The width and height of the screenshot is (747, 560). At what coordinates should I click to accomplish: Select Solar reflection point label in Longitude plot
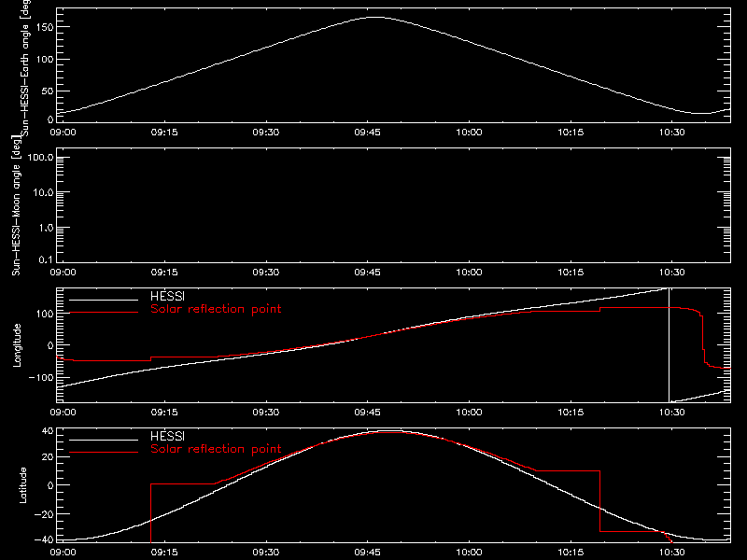tap(216, 309)
